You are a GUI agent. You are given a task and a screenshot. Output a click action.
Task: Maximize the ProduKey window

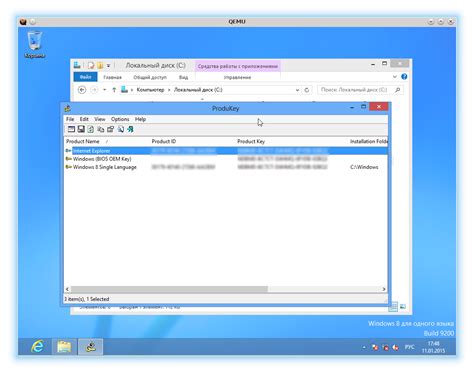pyautogui.click(x=363, y=107)
